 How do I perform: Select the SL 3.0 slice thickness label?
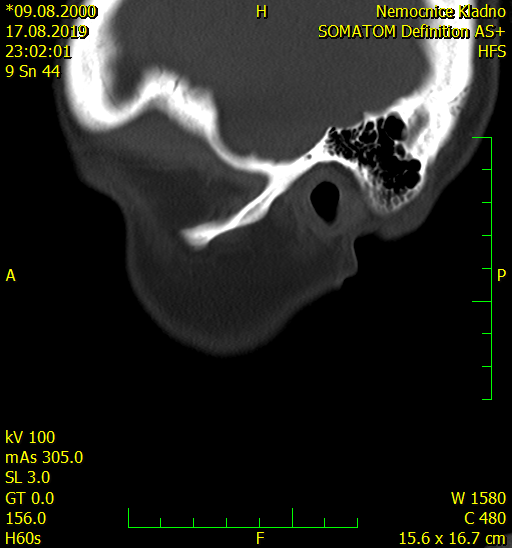28,477
